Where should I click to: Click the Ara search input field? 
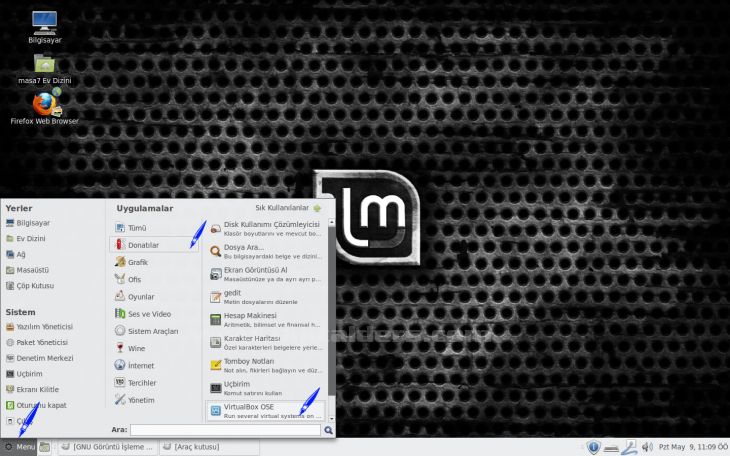(225, 430)
